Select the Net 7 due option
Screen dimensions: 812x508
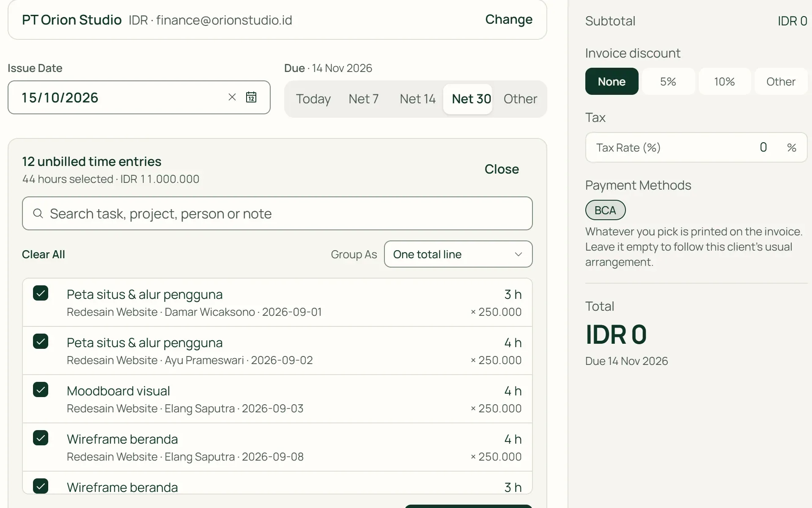(363, 99)
